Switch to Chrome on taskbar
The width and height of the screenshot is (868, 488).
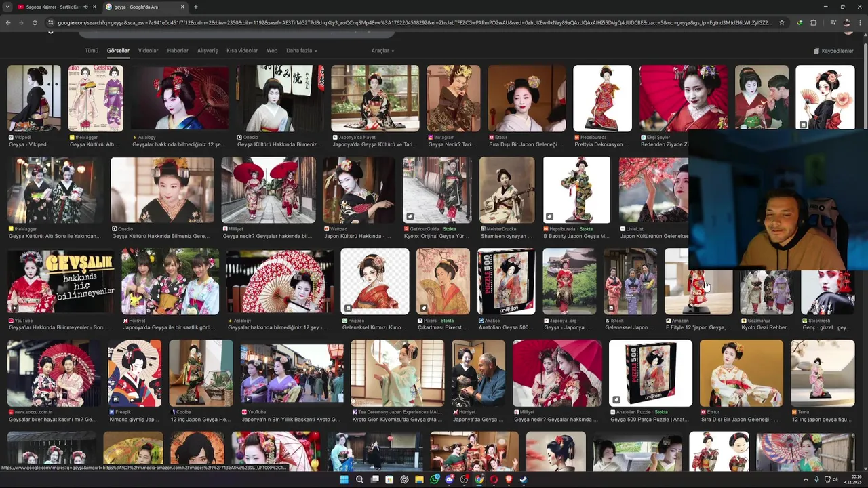tap(479, 480)
